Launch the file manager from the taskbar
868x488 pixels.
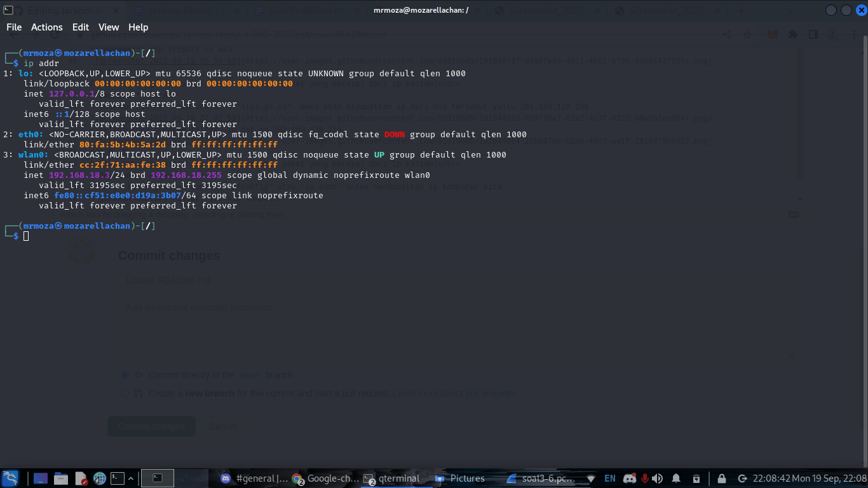[61, 478]
